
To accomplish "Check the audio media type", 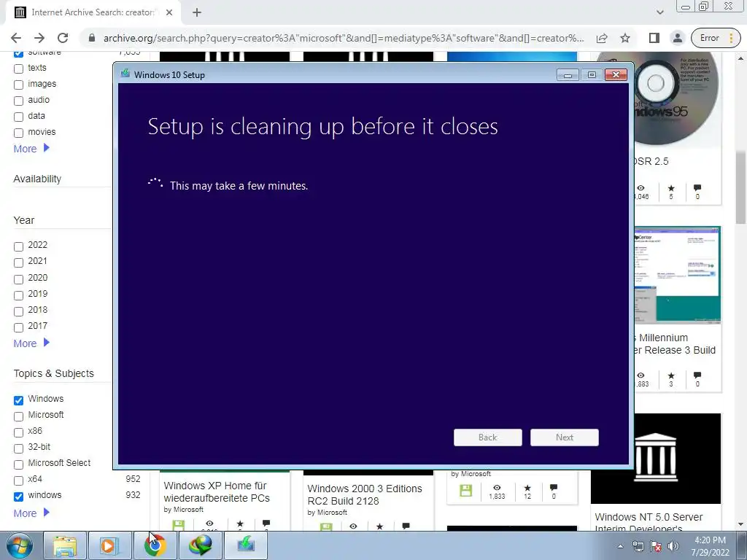I will (x=18, y=101).
